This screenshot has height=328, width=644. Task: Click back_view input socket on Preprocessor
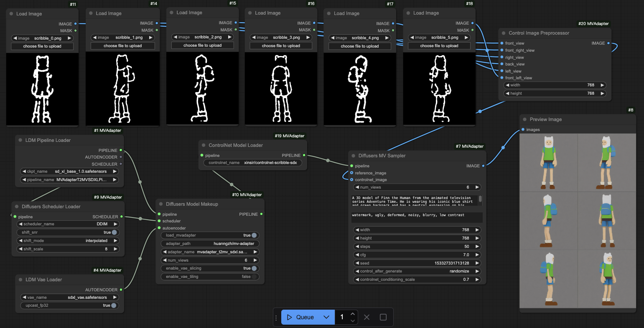point(501,64)
